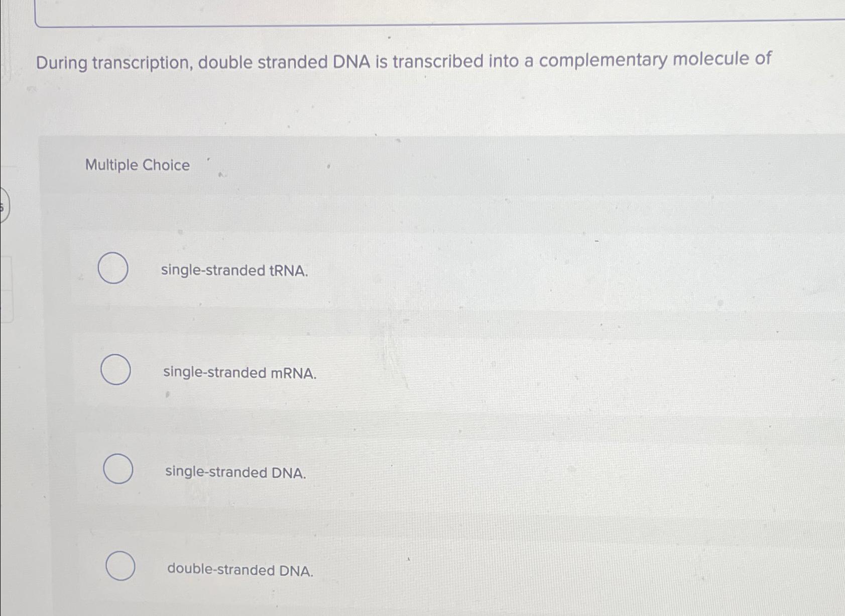Viewport: 845px width, 616px height.
Task: Pick the last answer option row
Action: point(402,568)
